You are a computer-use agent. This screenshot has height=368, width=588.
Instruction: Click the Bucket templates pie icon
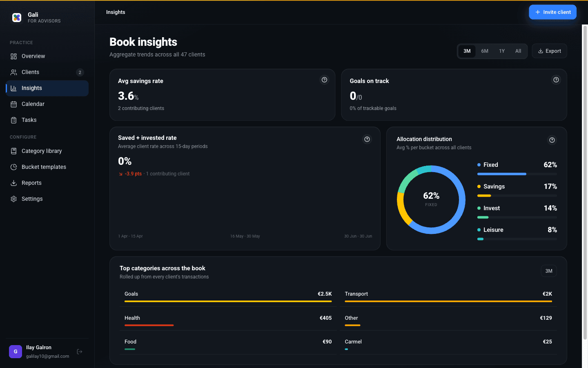tap(13, 167)
